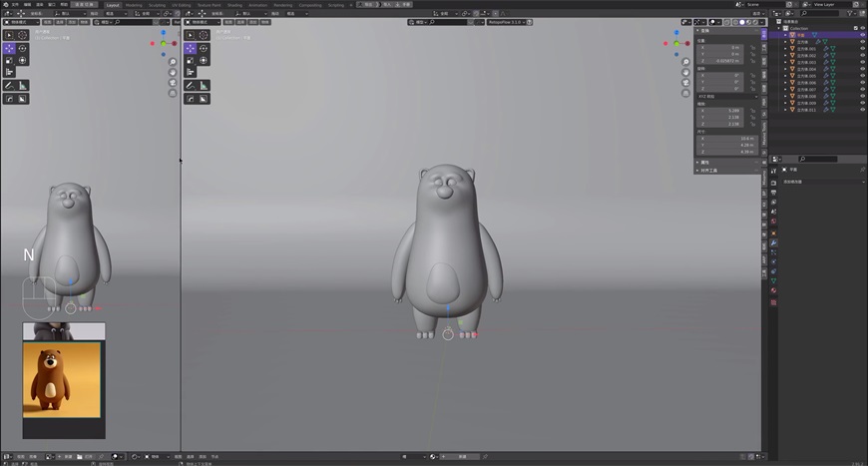Toggle camera view icon in the right viewport

coord(685,83)
